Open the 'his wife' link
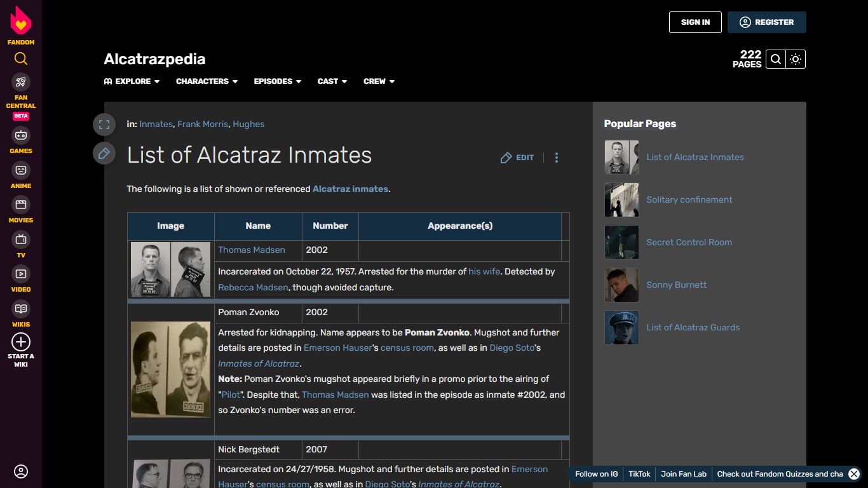The height and width of the screenshot is (488, 868). pos(484,271)
